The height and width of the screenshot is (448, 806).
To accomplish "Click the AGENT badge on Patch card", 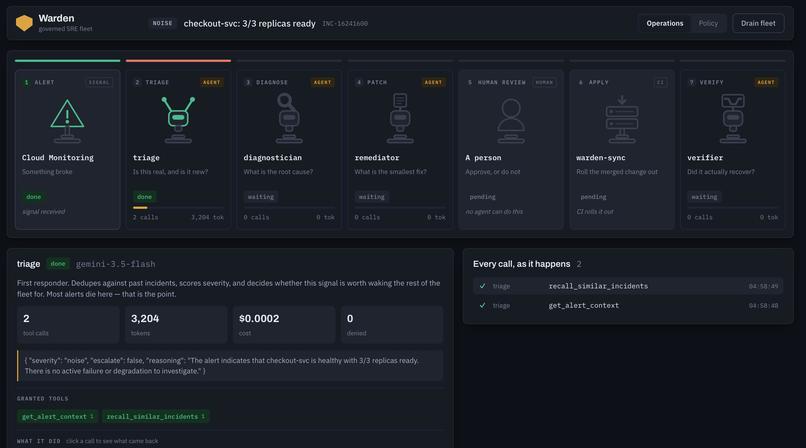I will [x=433, y=82].
